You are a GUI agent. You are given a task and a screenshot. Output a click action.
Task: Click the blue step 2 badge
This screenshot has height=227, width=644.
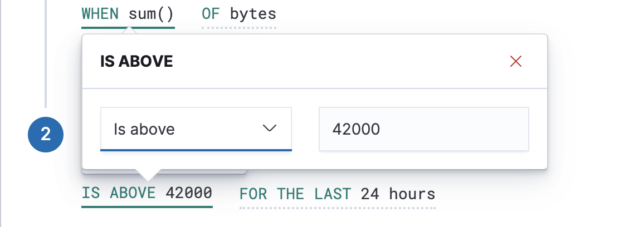tap(46, 134)
